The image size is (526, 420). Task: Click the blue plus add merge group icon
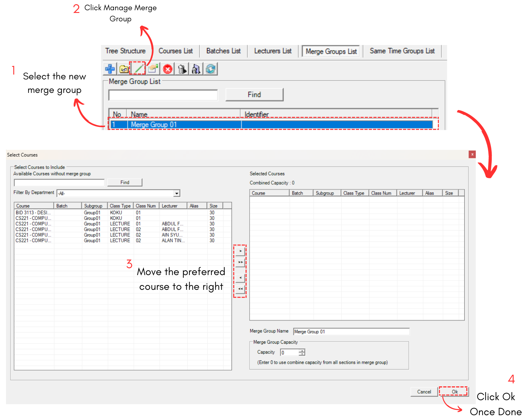(x=110, y=69)
